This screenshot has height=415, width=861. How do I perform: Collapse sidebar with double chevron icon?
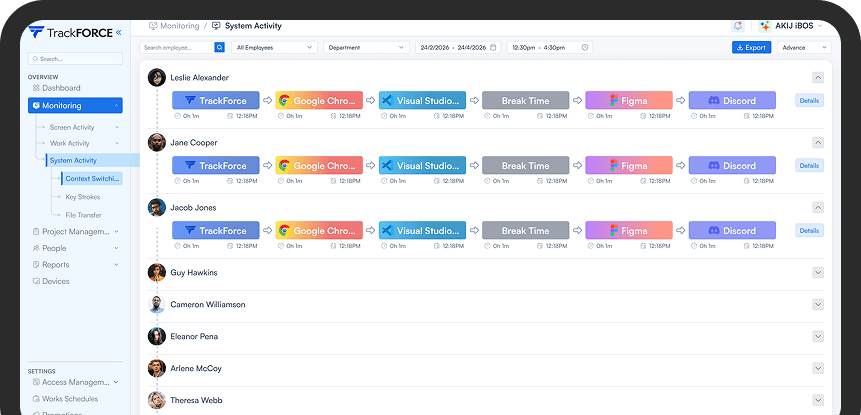coord(119,33)
